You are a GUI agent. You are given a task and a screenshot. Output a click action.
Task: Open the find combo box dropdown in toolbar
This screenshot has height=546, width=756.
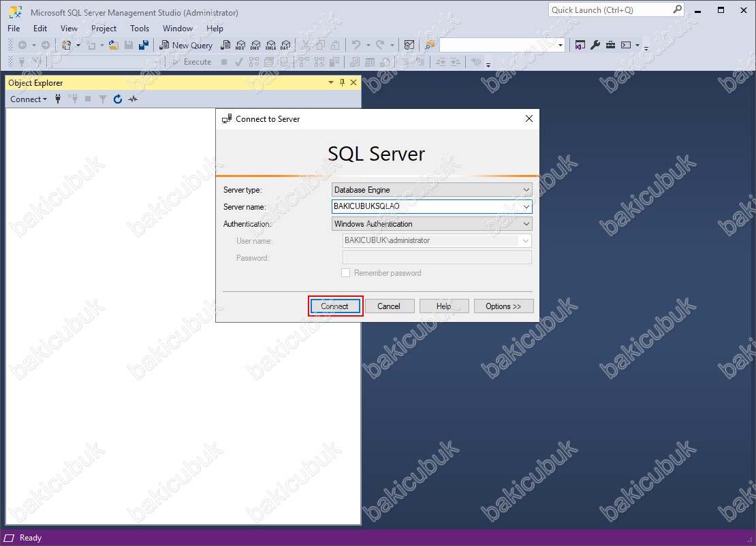[561, 46]
